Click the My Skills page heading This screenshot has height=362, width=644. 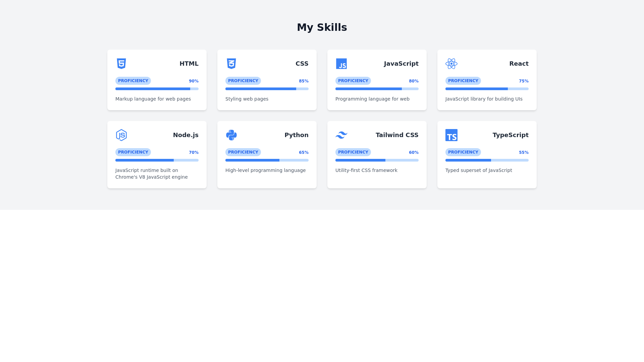[x=322, y=27]
